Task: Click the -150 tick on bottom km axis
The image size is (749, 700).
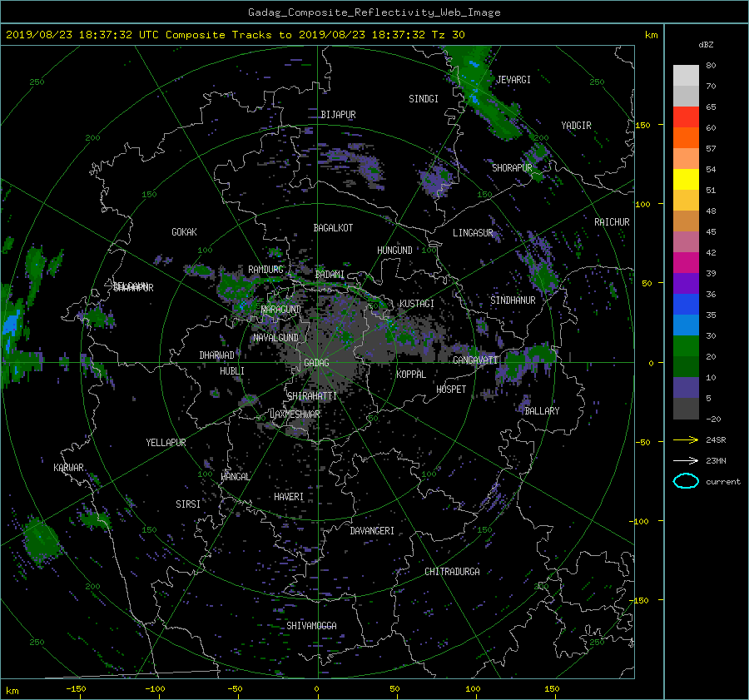Action: coord(76,689)
